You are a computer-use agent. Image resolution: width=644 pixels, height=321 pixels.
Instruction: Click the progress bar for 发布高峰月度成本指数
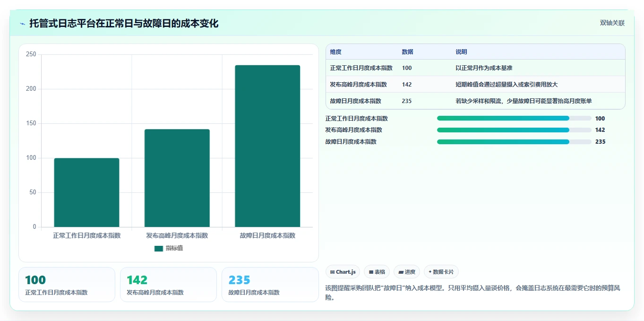514,130
